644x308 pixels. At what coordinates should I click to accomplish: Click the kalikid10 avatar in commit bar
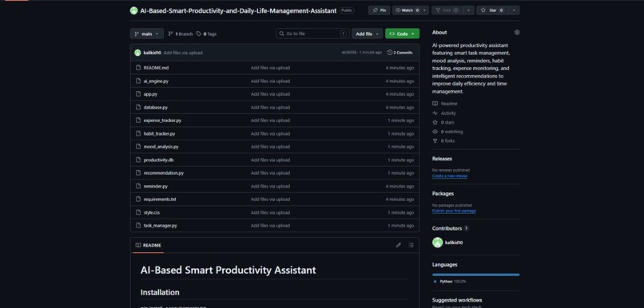pos(137,53)
